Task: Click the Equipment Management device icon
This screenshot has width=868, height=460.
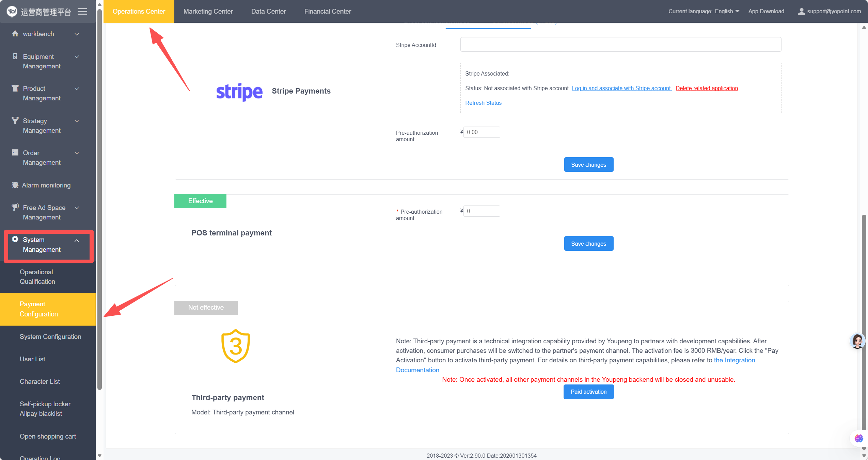Action: [x=15, y=56]
